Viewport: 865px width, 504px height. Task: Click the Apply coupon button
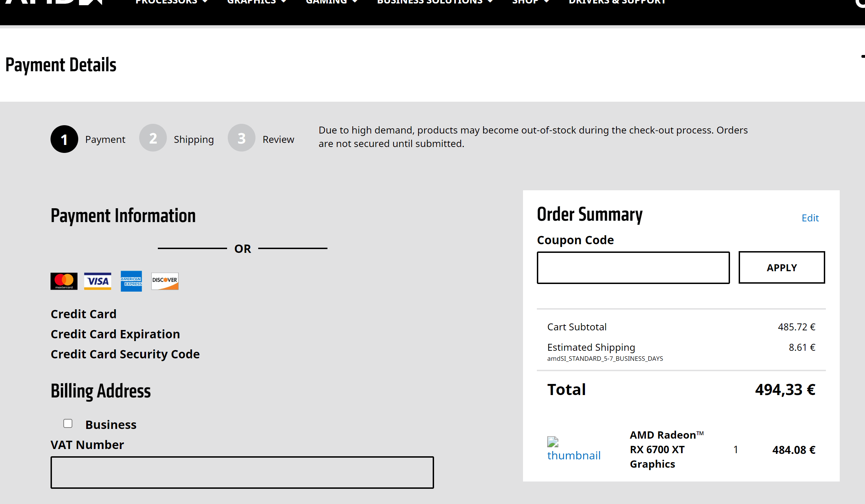click(782, 267)
